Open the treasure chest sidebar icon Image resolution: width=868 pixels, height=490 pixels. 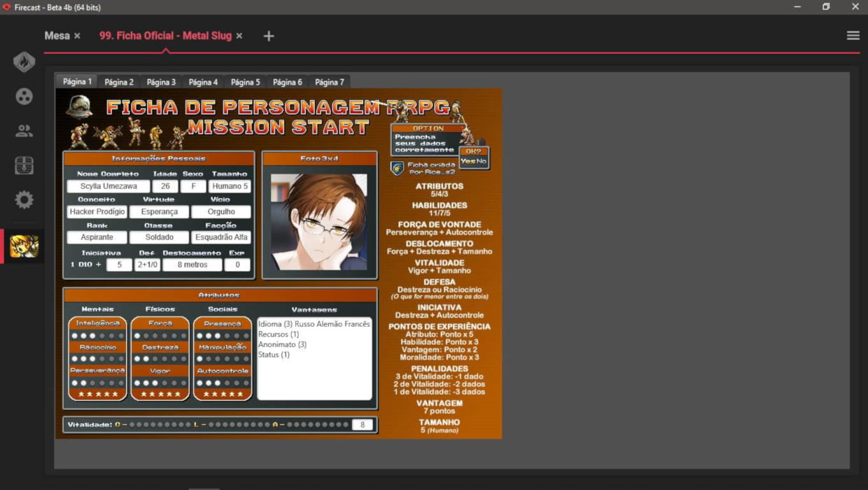coord(24,165)
